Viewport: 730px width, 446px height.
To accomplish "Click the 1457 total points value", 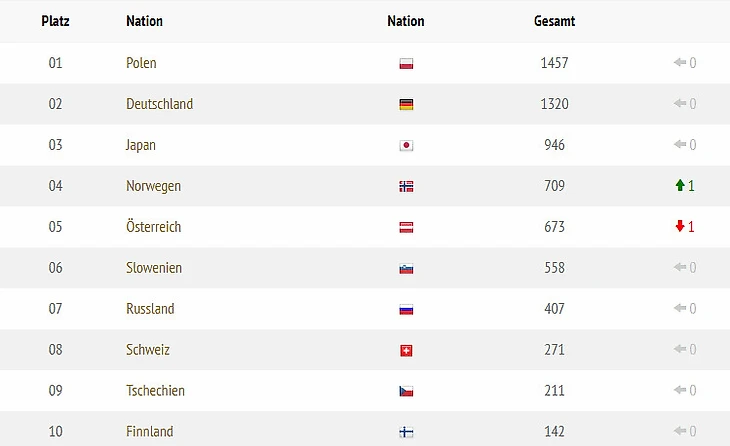I will [x=554, y=63].
